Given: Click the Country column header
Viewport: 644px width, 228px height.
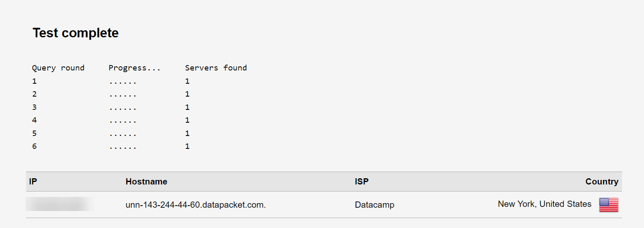Looking at the screenshot, I should (602, 182).
